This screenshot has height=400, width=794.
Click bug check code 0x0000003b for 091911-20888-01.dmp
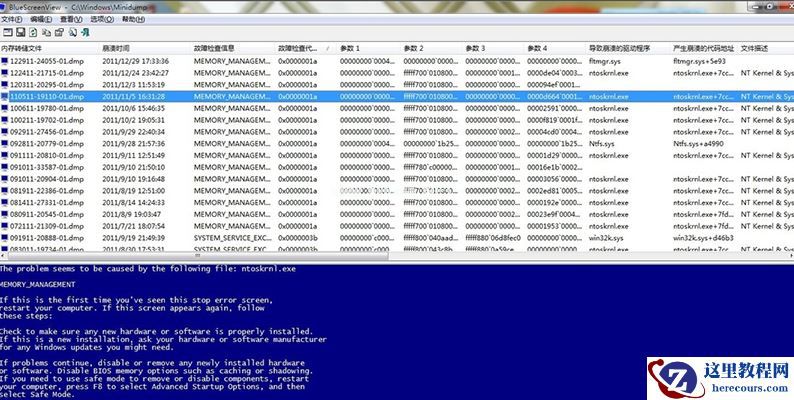[x=297, y=238]
